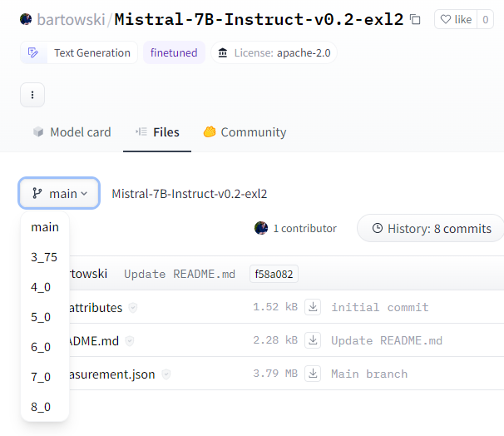The image size is (504, 436).
Task: Click the like count showing 0
Action: [486, 19]
